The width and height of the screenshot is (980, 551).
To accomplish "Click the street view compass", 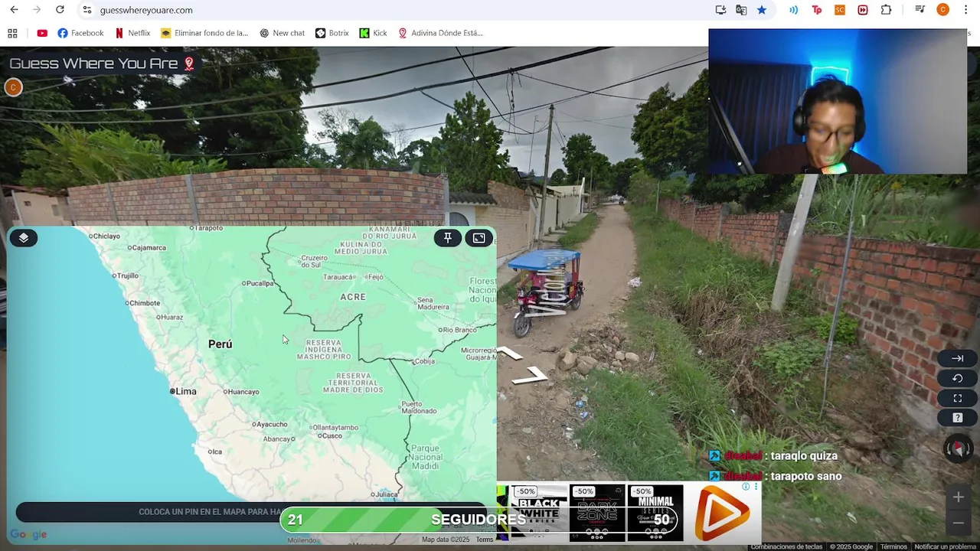I will 958,449.
